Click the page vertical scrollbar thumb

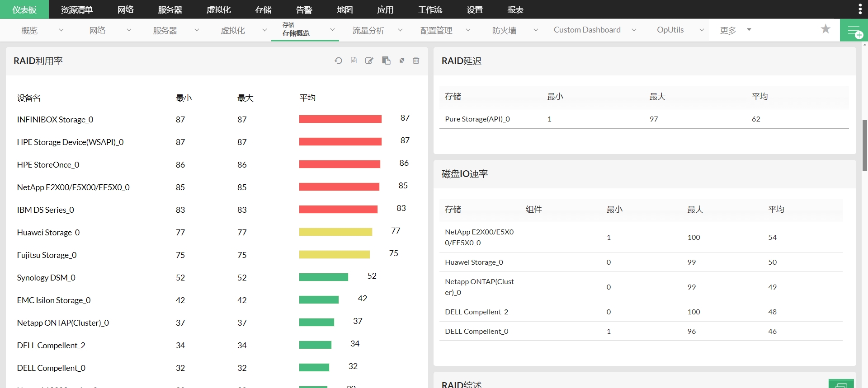point(864,145)
